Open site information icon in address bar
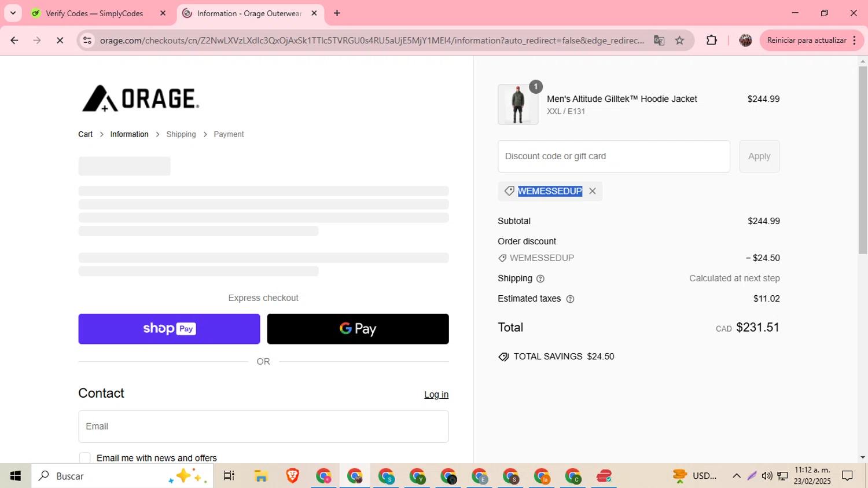Screen dimensions: 868x488 coord(87,41)
